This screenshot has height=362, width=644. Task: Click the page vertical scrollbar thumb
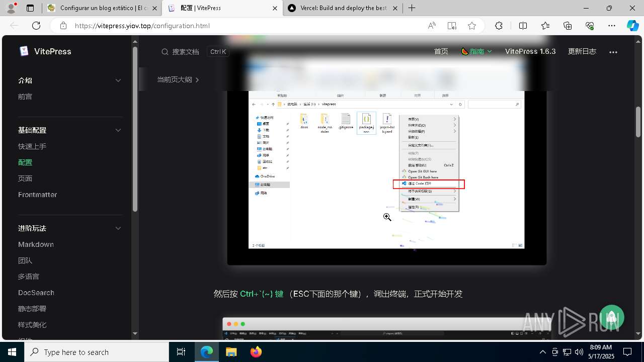pos(638,122)
